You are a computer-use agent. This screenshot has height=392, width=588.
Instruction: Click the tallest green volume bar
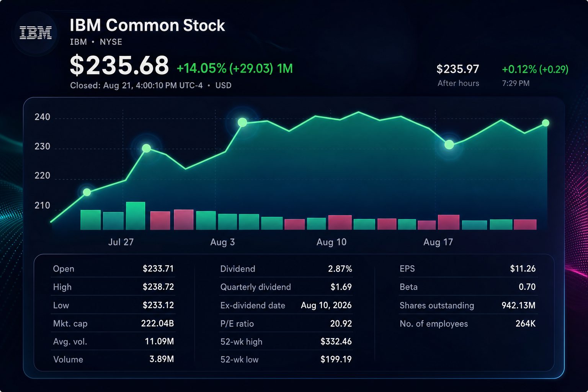tap(136, 216)
